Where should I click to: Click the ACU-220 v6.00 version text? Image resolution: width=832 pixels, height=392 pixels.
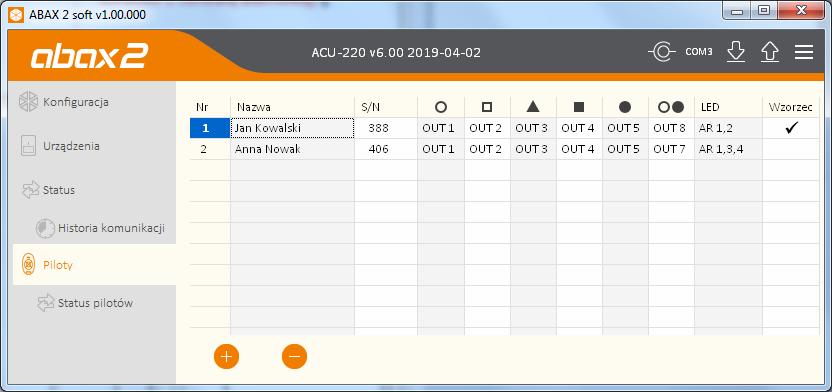(396, 53)
